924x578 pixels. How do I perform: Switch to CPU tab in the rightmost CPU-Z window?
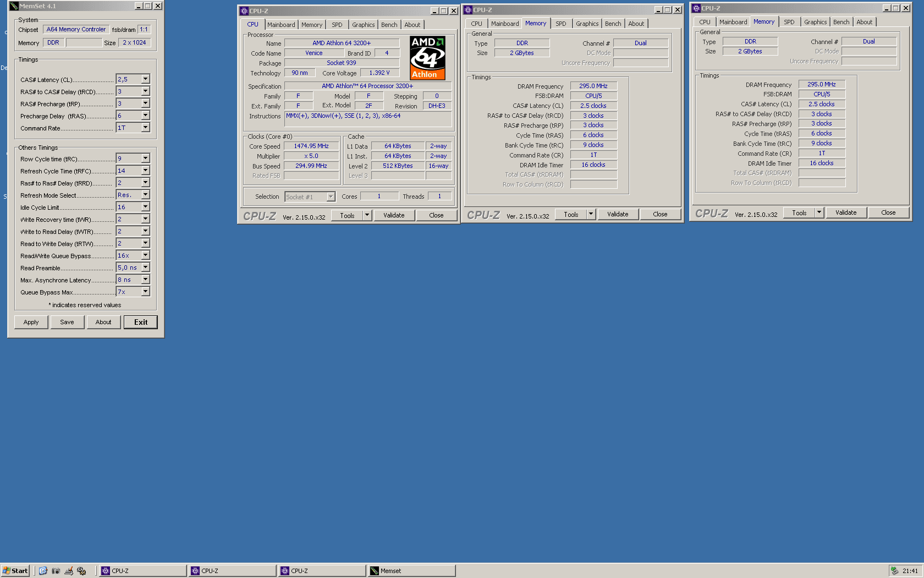tap(705, 22)
